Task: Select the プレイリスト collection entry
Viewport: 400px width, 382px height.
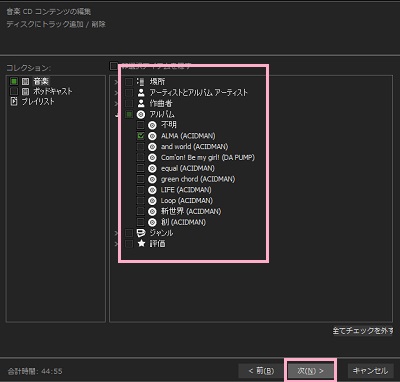Action: point(38,101)
